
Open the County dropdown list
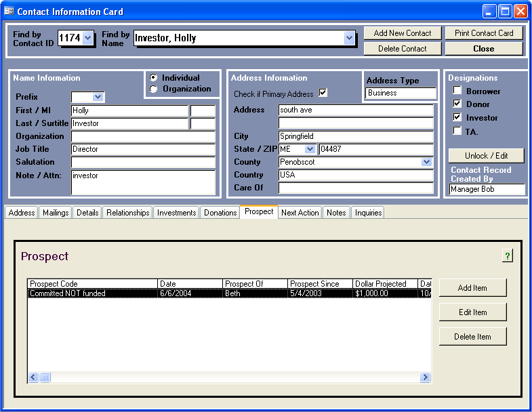pyautogui.click(x=426, y=162)
